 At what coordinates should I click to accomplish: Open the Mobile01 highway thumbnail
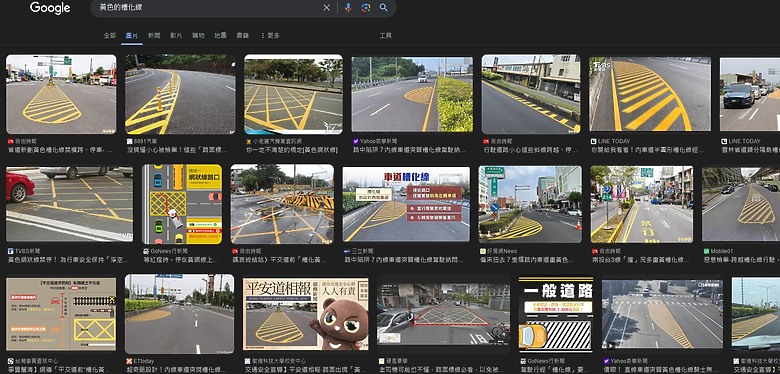click(741, 204)
